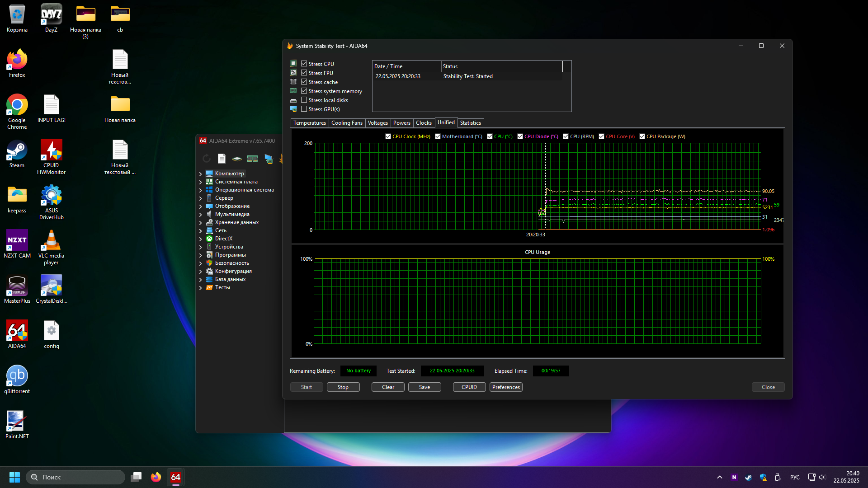
Task: Open the cb folder icon
Action: (x=120, y=18)
